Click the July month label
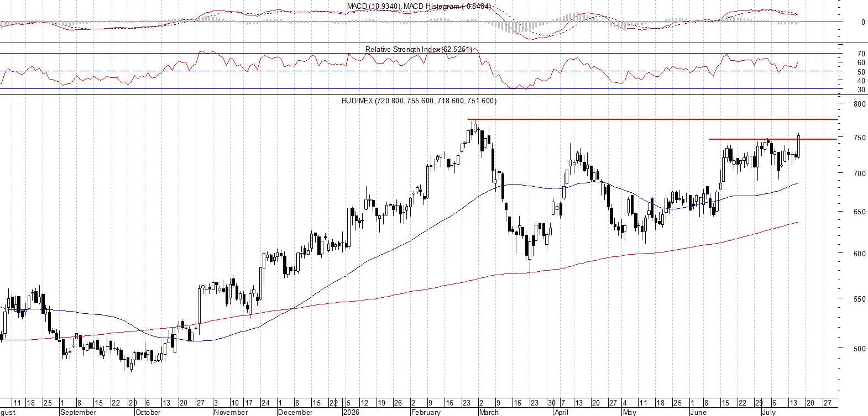868x416 pixels. coord(769,412)
